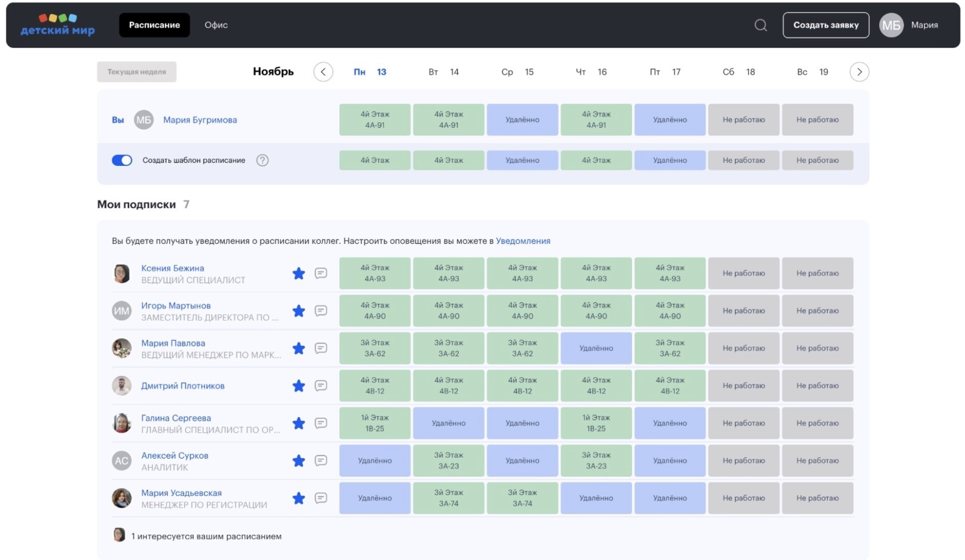The image size is (965, 560).
Task: Click the Детский мир logo
Action: tap(57, 25)
